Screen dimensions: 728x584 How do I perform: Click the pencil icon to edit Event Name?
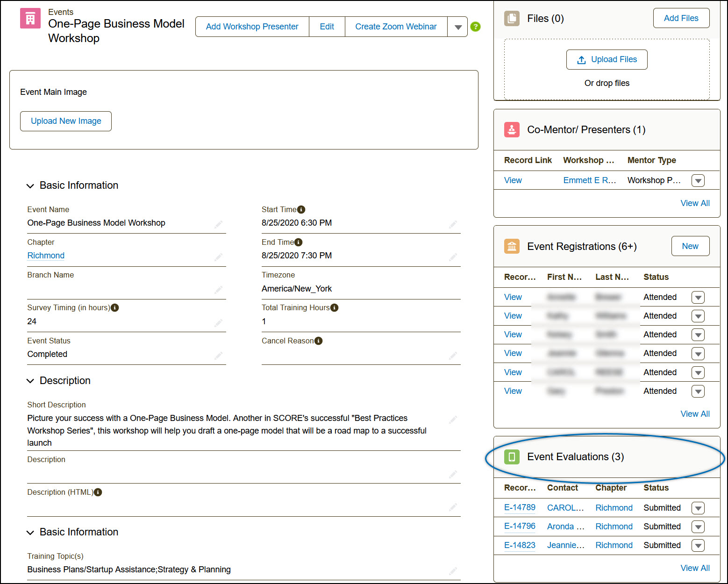coord(218,224)
